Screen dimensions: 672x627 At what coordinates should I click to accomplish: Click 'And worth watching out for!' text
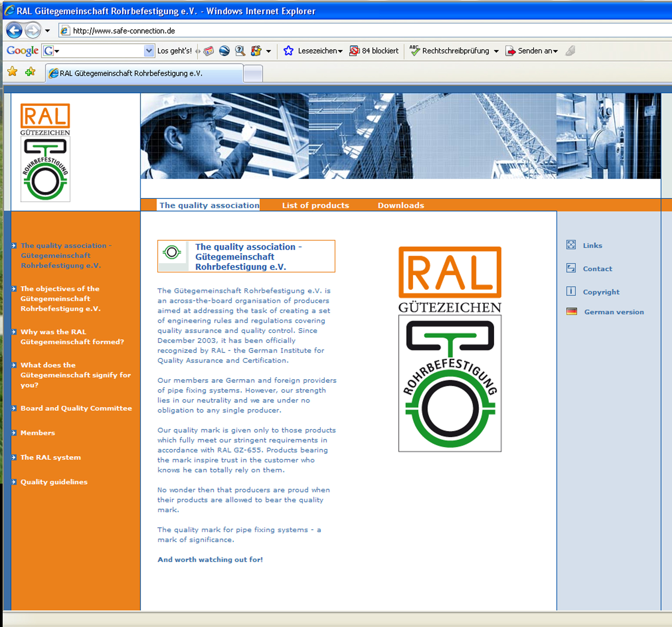coord(210,559)
